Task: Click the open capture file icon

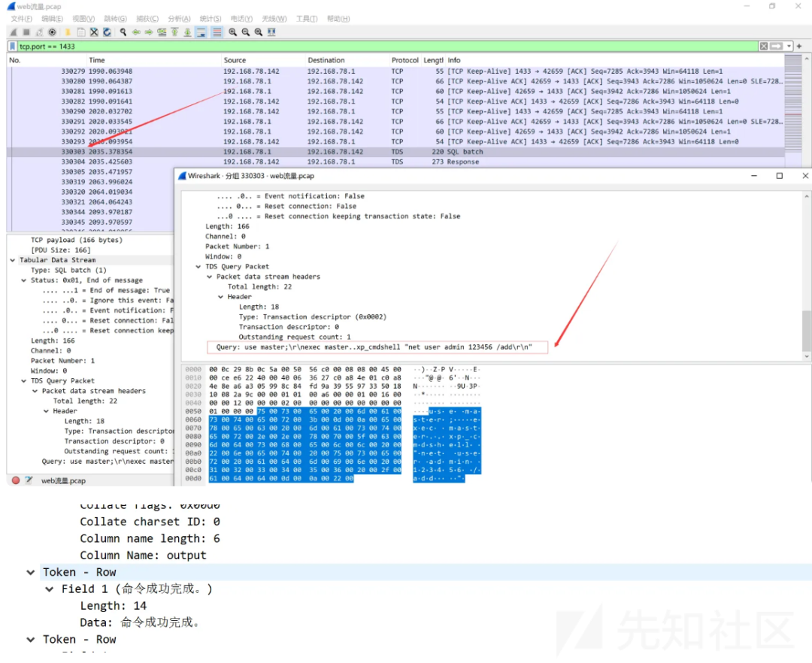Action: click(68, 32)
